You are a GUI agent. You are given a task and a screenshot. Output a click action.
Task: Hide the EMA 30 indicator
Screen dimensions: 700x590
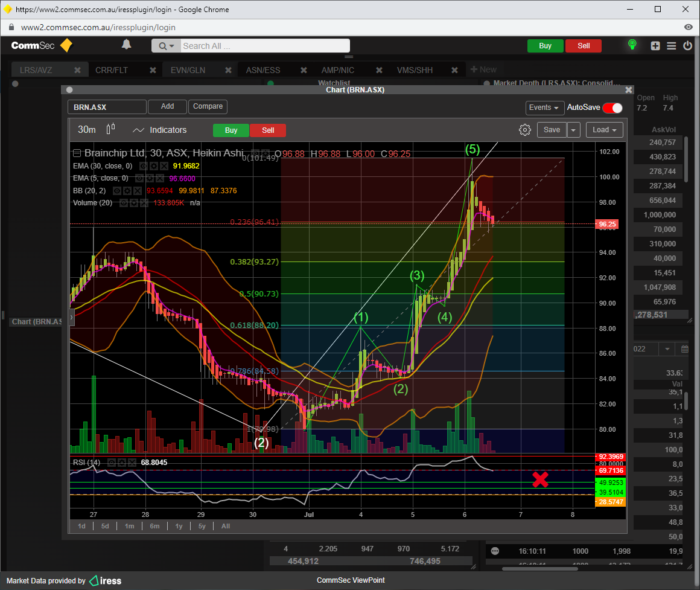(143, 166)
